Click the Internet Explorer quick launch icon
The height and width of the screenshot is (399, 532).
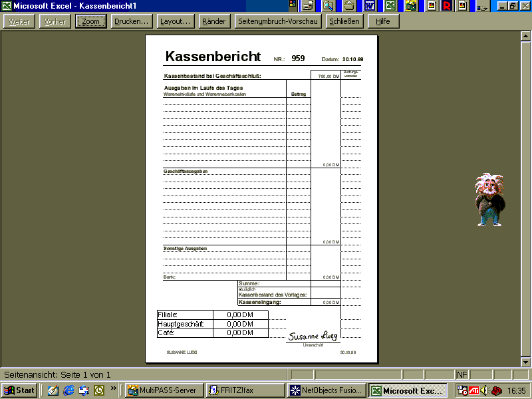[x=68, y=390]
